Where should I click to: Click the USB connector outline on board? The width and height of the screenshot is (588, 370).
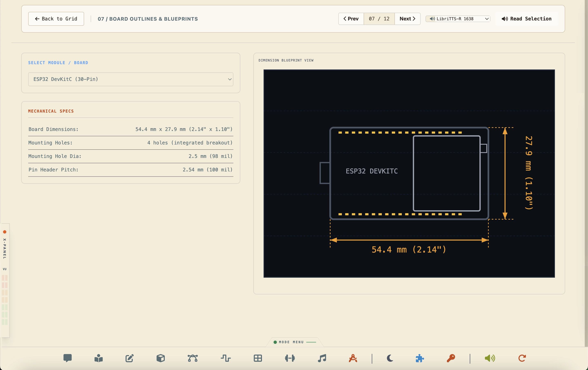(325, 173)
